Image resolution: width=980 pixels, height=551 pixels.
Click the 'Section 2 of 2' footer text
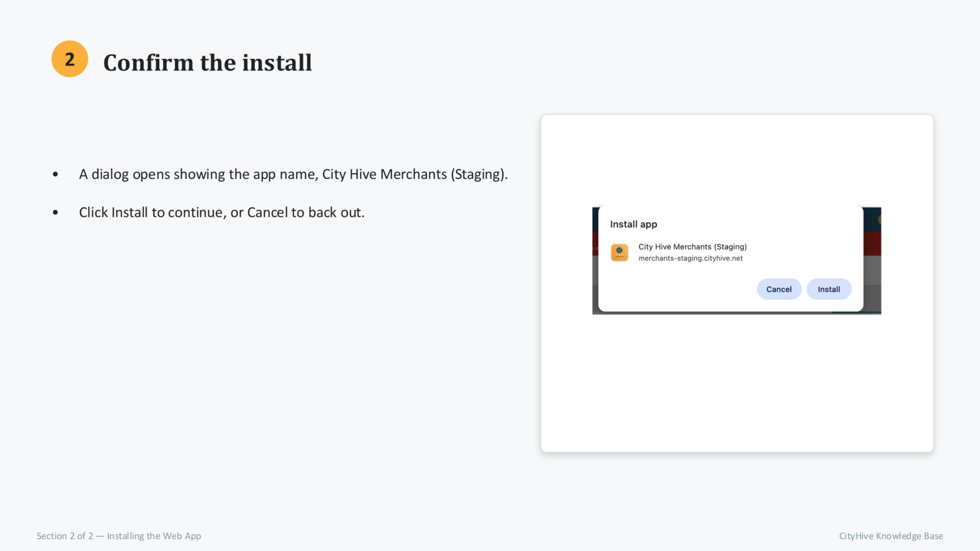point(119,536)
